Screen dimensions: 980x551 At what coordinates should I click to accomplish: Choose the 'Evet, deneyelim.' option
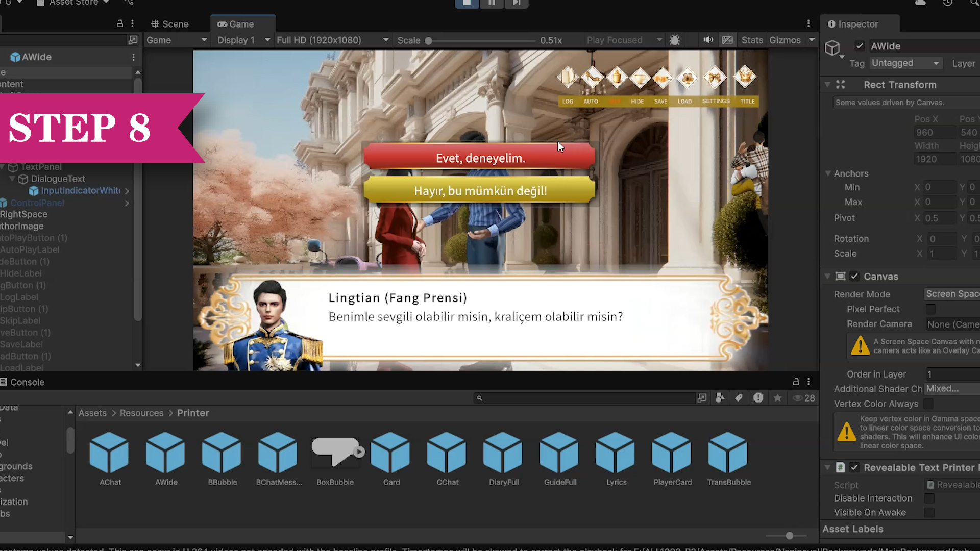point(480,158)
